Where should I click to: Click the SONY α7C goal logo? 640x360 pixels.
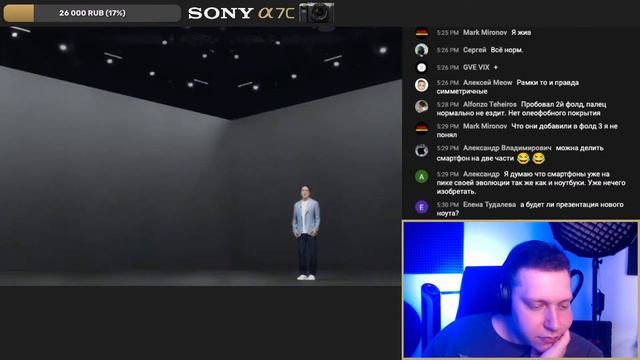pos(241,13)
